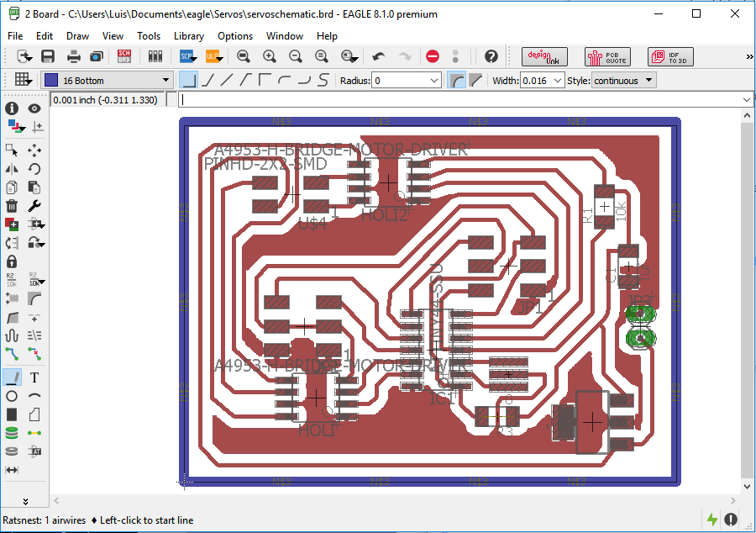This screenshot has height=533, width=756.
Task: Pick the Miter corner tool
Action: [x=34, y=299]
